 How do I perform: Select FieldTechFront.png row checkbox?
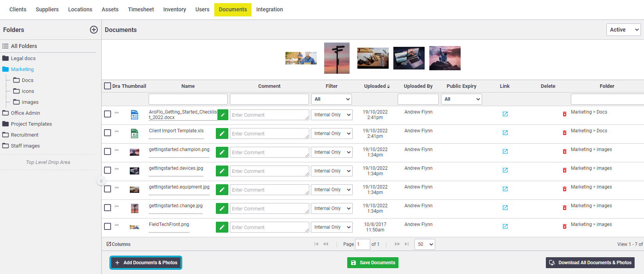coord(108,226)
